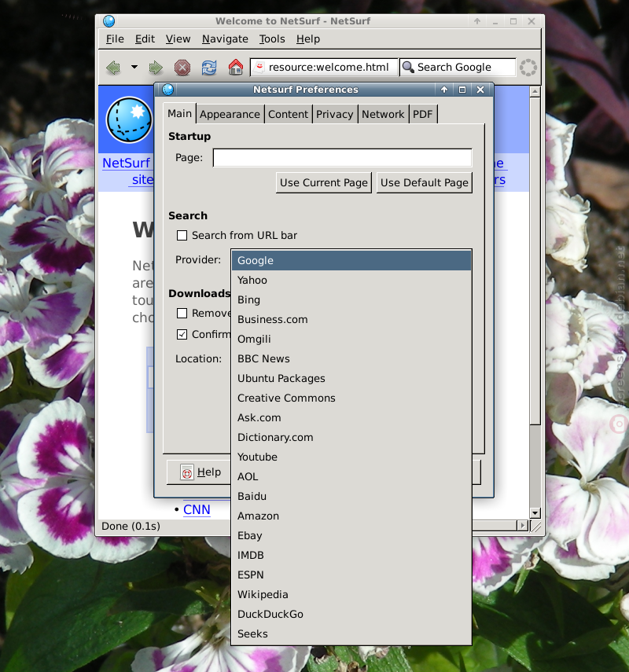Open the File menu
The width and height of the screenshot is (629, 672).
[115, 39]
